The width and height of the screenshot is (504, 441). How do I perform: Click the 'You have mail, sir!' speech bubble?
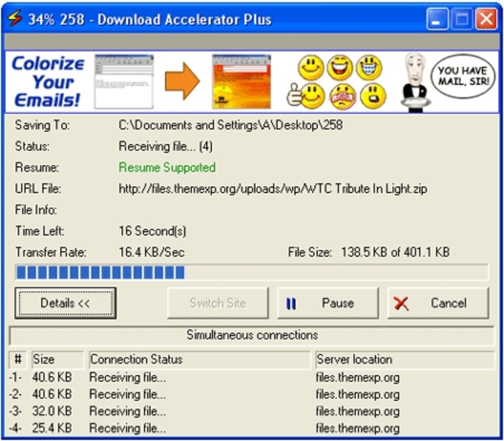(x=462, y=76)
